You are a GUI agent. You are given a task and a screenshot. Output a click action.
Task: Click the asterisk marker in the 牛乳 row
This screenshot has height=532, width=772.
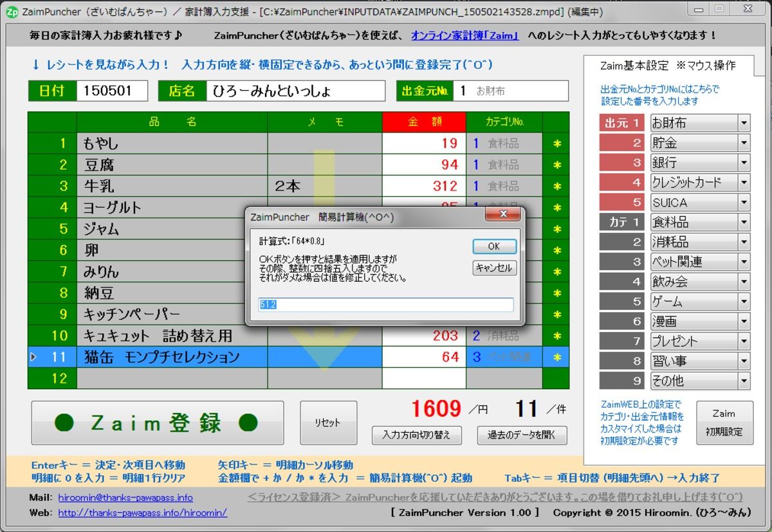click(556, 186)
